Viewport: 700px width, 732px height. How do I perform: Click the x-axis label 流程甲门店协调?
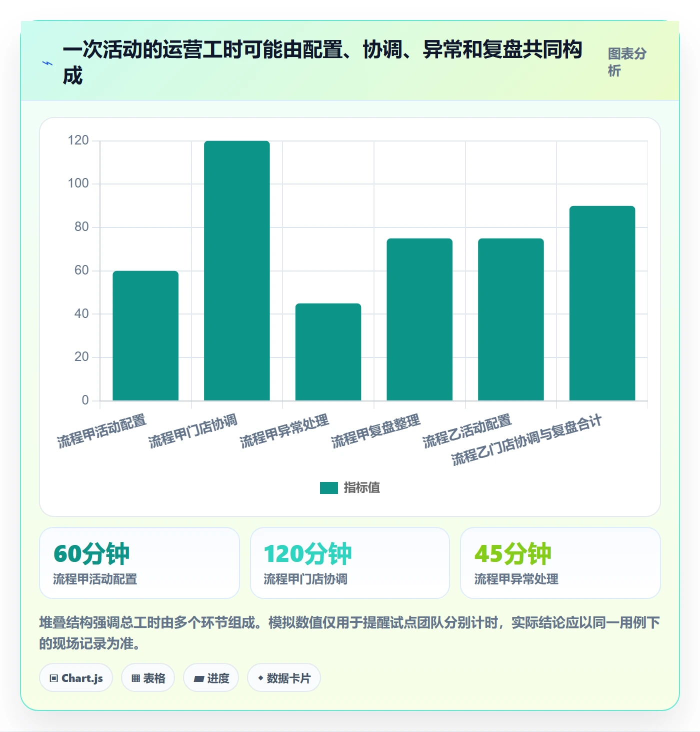[193, 430]
